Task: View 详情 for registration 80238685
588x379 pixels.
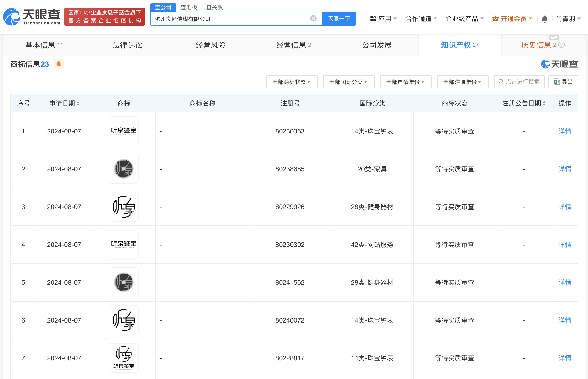Action: coord(565,169)
